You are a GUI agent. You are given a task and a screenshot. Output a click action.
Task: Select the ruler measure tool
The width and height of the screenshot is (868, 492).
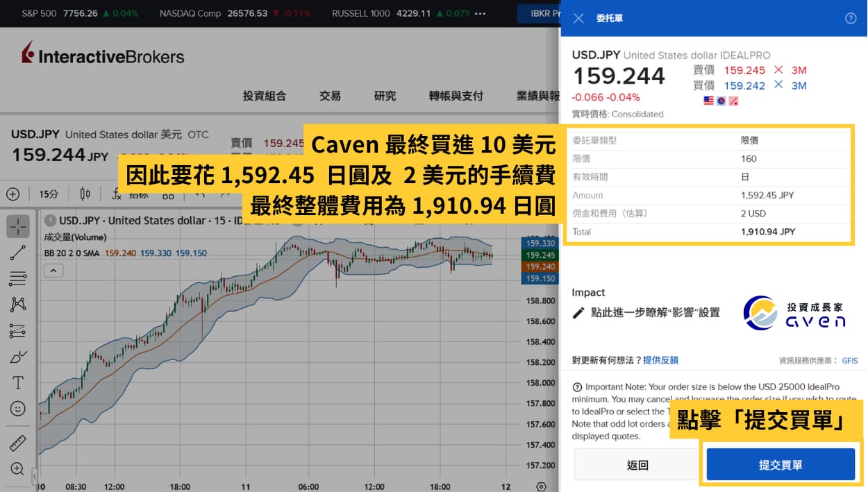coord(18,442)
